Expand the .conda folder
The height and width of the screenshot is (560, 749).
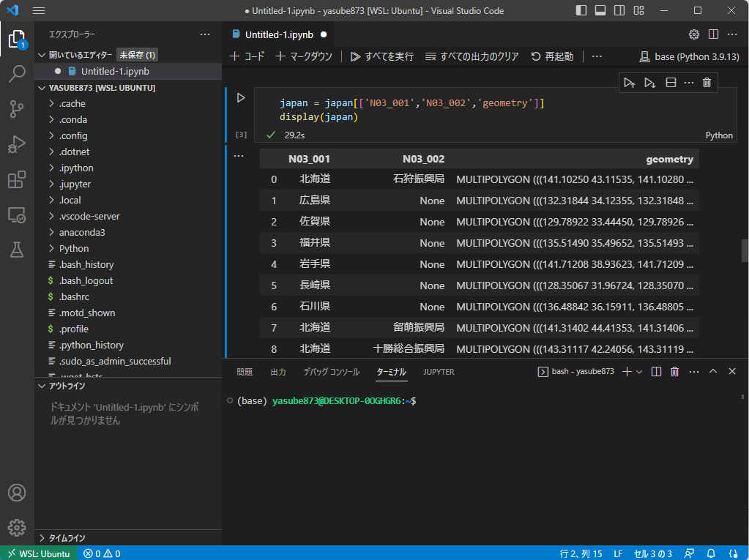(x=51, y=119)
